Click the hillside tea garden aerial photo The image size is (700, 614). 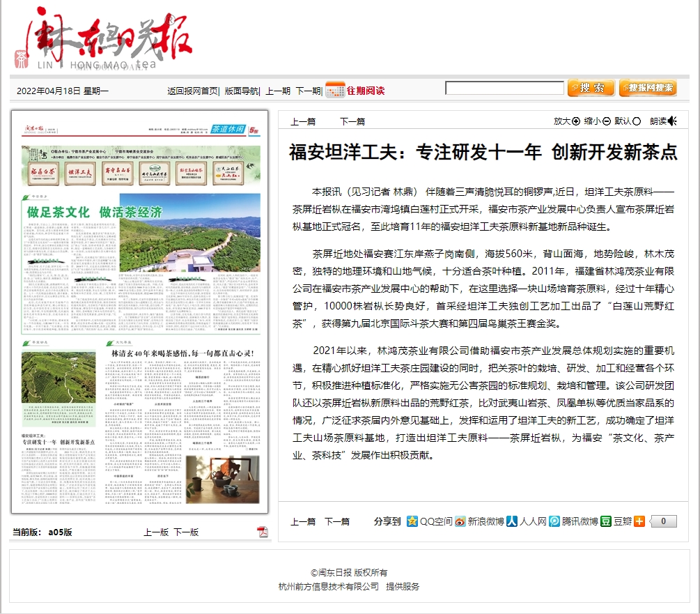(189, 232)
